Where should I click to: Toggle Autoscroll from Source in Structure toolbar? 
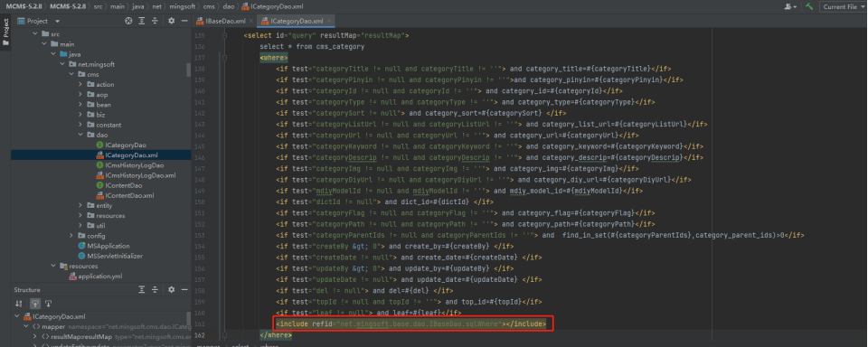coord(48,304)
